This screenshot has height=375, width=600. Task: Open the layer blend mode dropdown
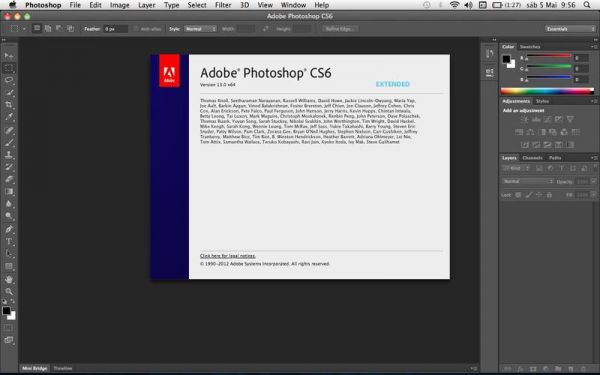tap(528, 181)
